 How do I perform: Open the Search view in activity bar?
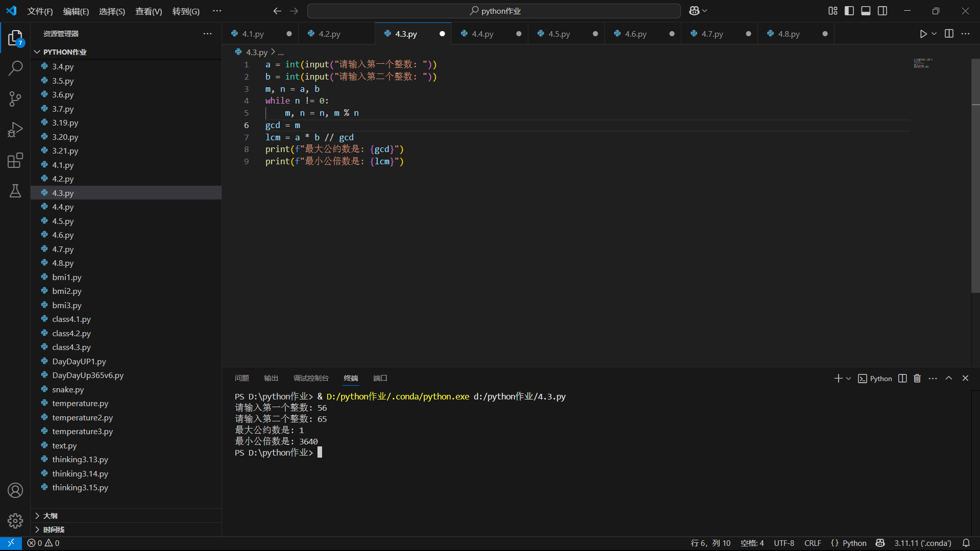(15, 68)
